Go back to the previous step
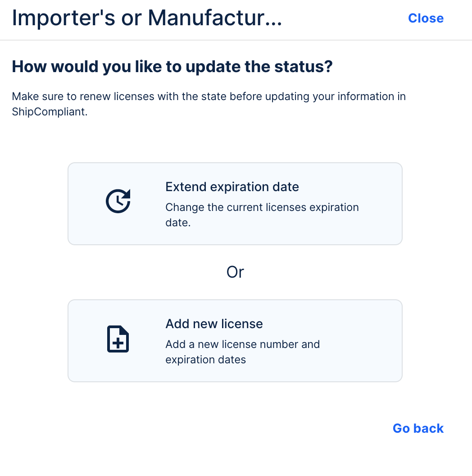 (x=418, y=428)
